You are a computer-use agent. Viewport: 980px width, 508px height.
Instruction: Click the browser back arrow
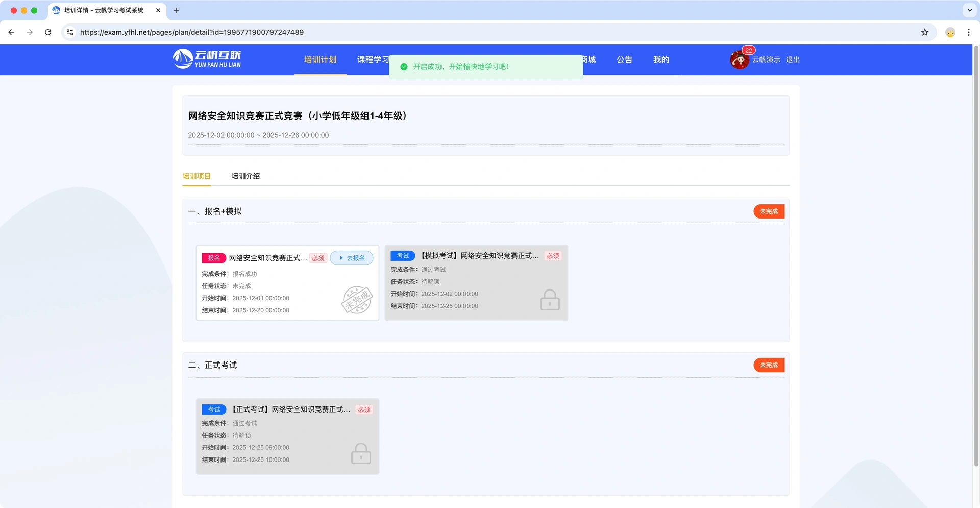point(11,32)
